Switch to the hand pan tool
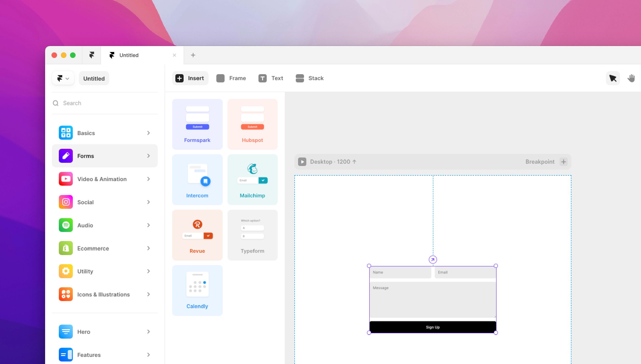This screenshot has height=364, width=641. [631, 78]
